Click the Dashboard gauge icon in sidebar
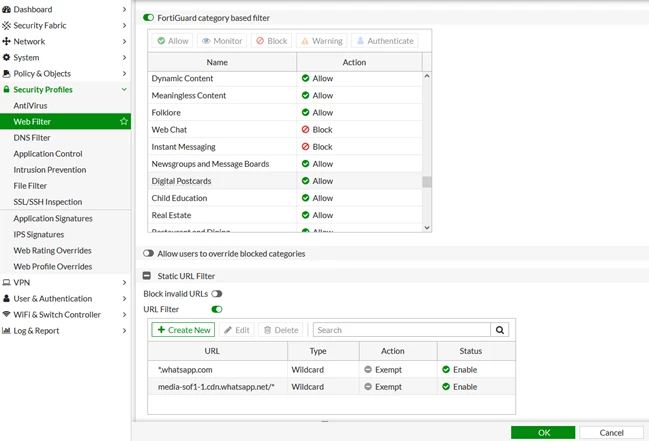This screenshot has width=649, height=441. pos(6,9)
